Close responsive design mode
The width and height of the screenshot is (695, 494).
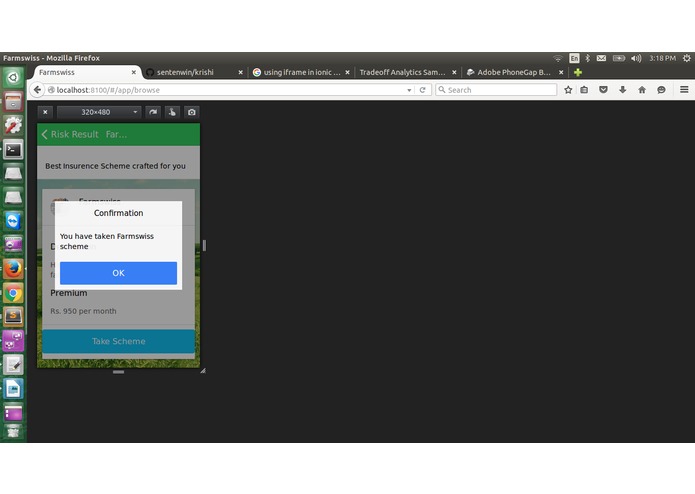coord(45,112)
